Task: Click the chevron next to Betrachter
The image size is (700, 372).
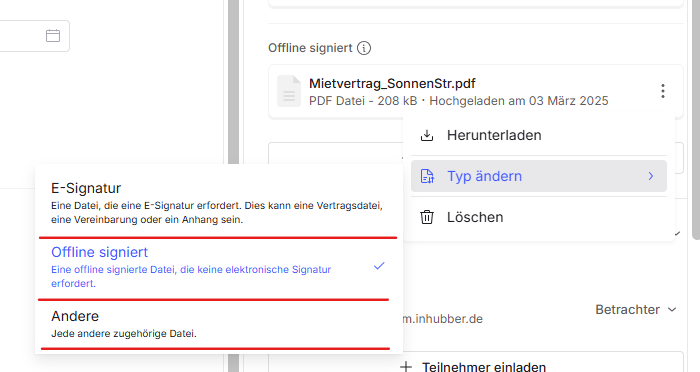Action: pyautogui.click(x=672, y=309)
